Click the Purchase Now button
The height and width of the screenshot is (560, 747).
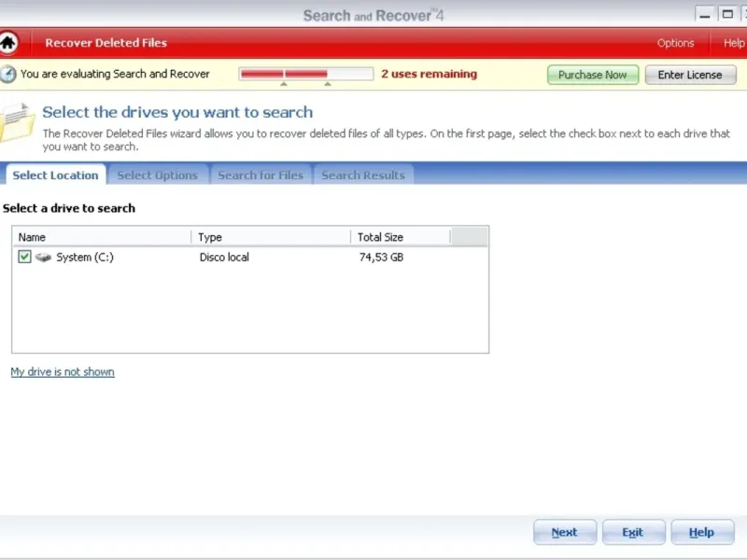click(x=593, y=75)
